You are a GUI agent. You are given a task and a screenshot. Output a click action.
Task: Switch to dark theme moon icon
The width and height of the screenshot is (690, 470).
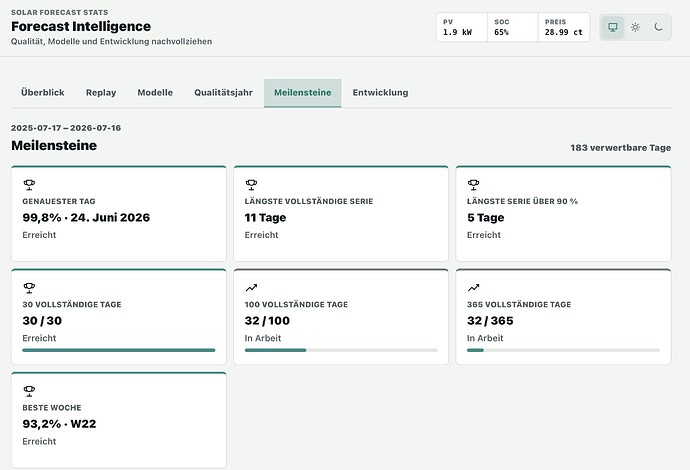658,27
